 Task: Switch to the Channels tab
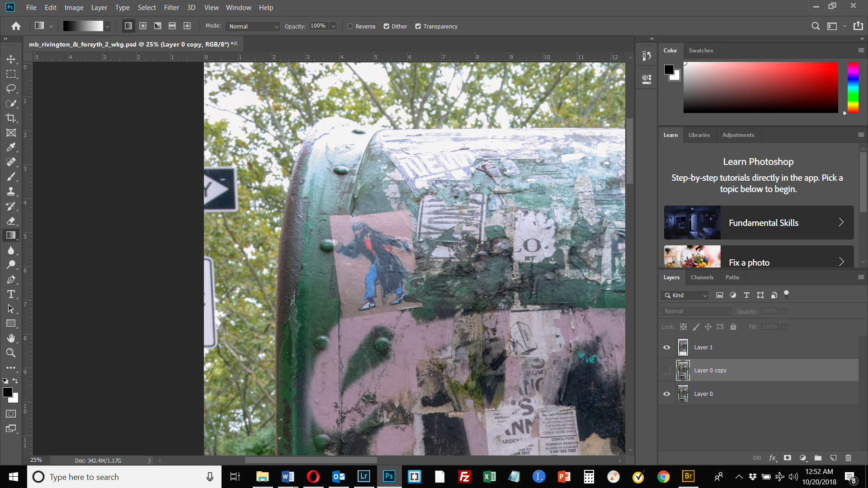pyautogui.click(x=702, y=277)
